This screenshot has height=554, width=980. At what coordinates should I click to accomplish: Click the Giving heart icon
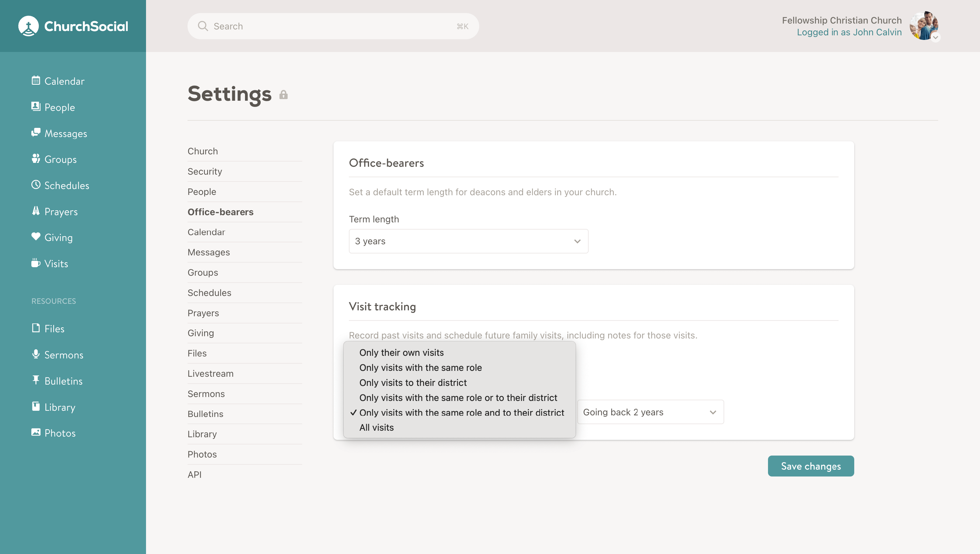click(x=36, y=237)
